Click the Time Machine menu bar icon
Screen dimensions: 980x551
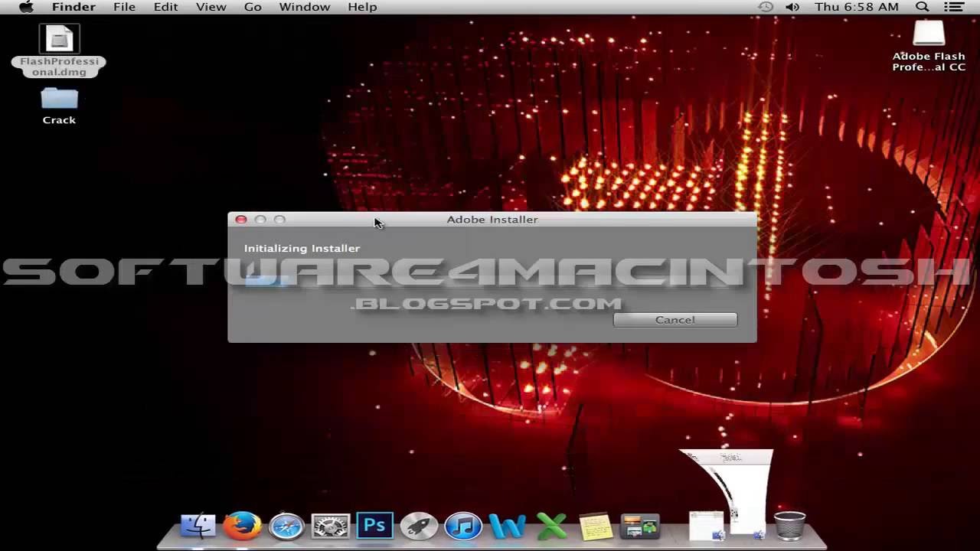[x=765, y=7]
